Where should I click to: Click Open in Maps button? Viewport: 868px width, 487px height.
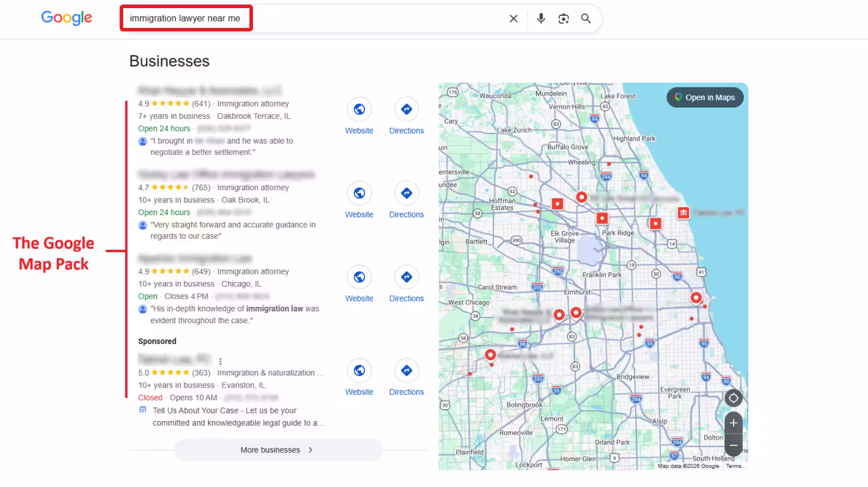705,97
